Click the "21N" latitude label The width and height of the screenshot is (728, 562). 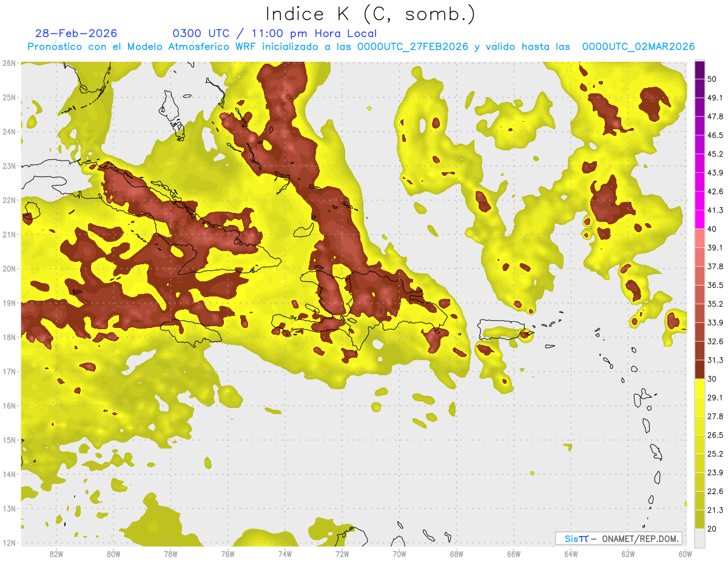(x=8, y=234)
